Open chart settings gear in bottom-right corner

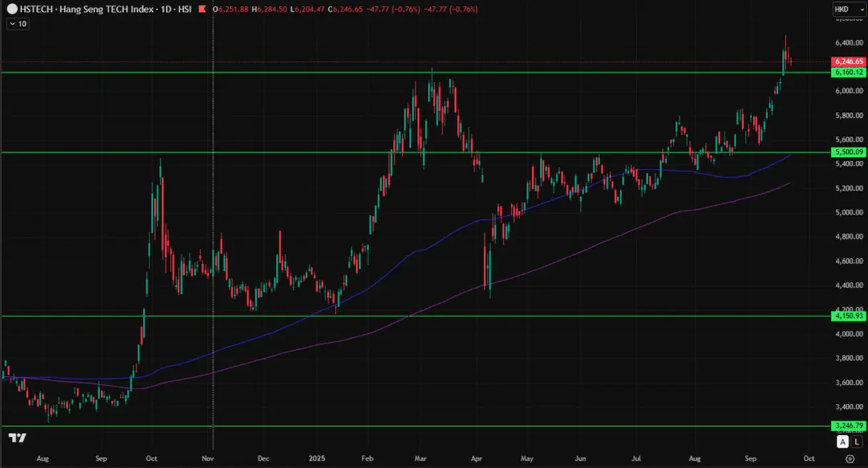coord(849,458)
